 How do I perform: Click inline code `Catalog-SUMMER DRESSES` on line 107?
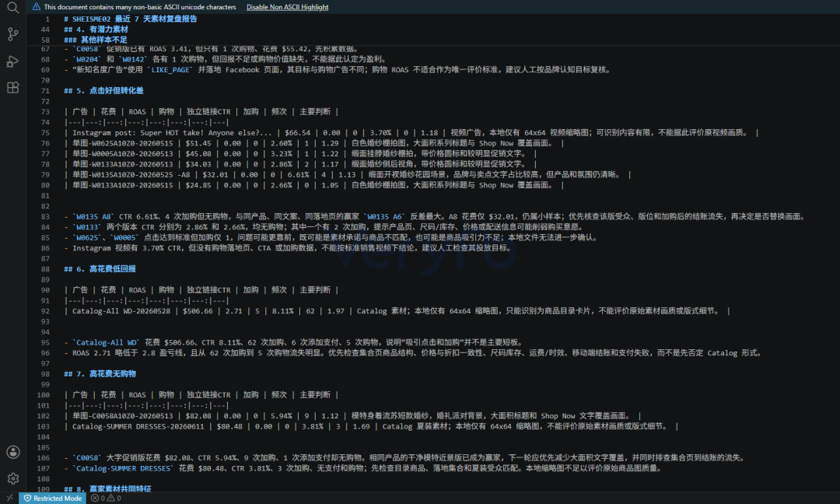pyautogui.click(x=123, y=468)
